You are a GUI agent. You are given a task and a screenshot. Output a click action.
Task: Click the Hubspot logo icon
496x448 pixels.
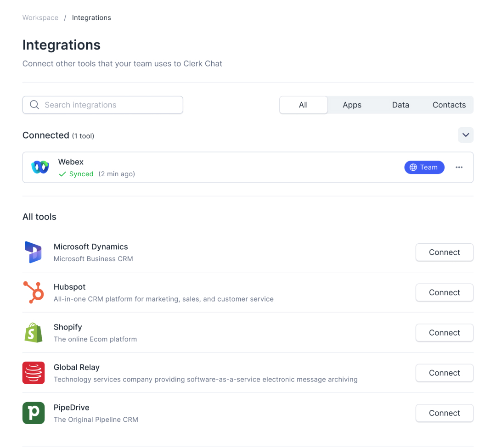(x=34, y=292)
